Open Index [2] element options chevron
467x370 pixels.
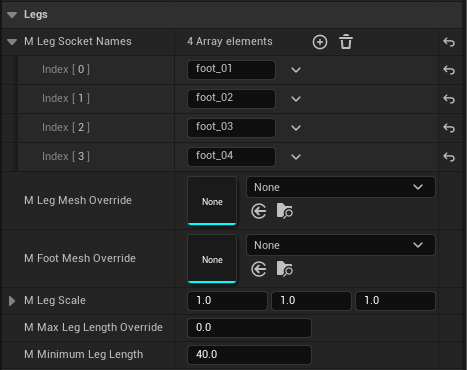click(x=296, y=128)
